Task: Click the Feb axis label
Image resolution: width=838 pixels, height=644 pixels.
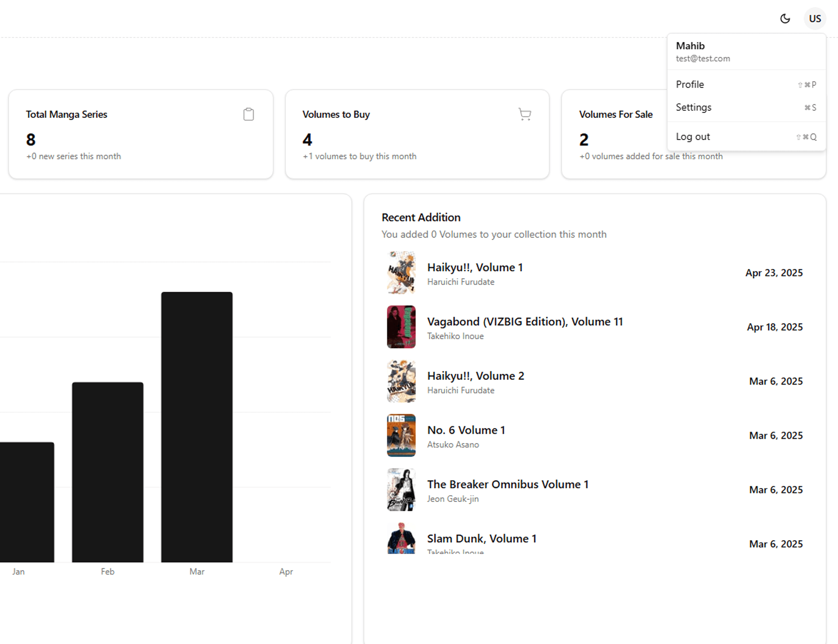Action: pos(107,572)
